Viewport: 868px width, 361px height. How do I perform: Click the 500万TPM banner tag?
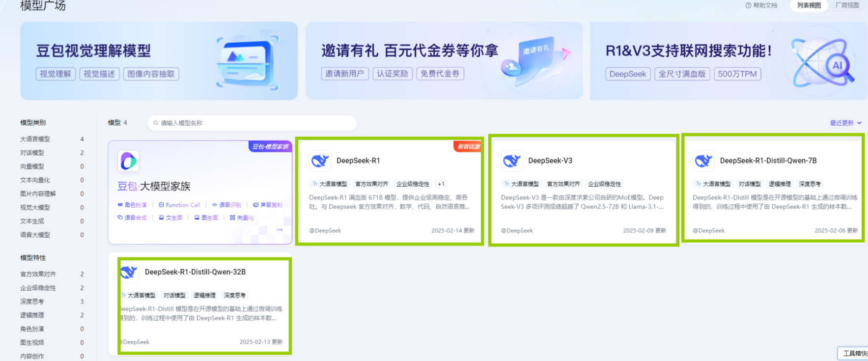click(737, 74)
